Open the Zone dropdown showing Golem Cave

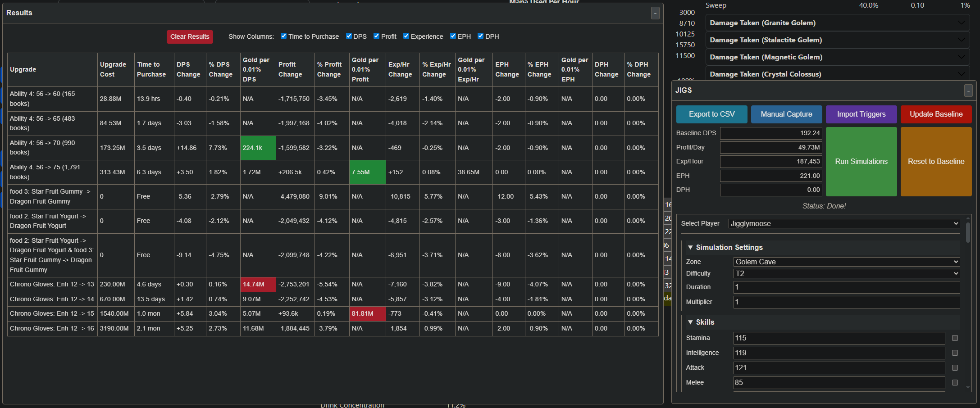pyautogui.click(x=847, y=262)
